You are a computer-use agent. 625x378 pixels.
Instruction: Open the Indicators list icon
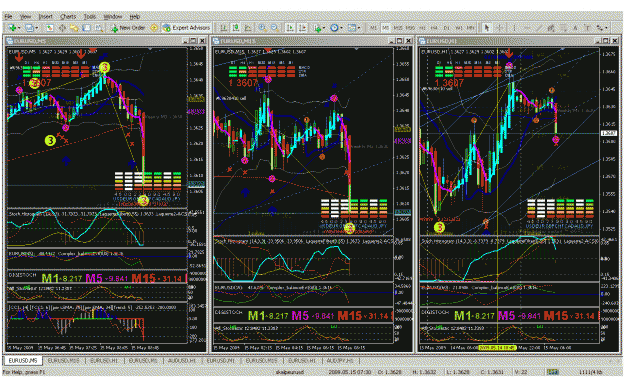click(317, 28)
